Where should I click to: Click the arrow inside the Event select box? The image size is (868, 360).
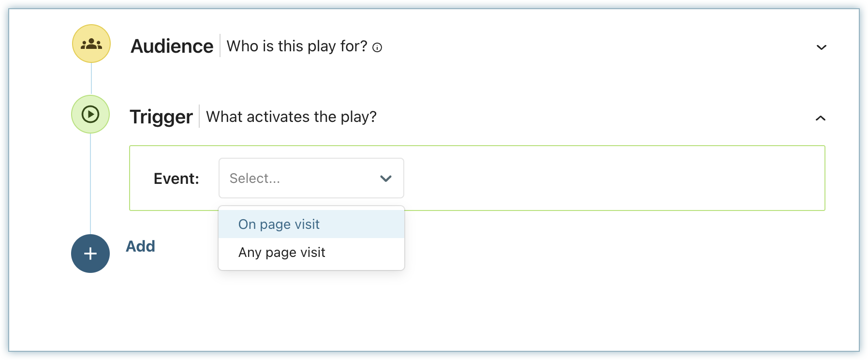(x=385, y=179)
